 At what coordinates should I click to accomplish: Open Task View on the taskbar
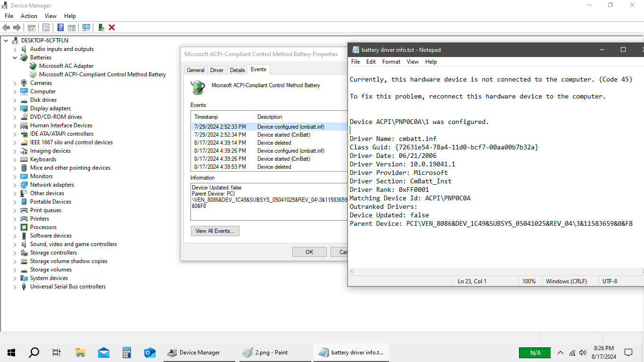click(57, 353)
